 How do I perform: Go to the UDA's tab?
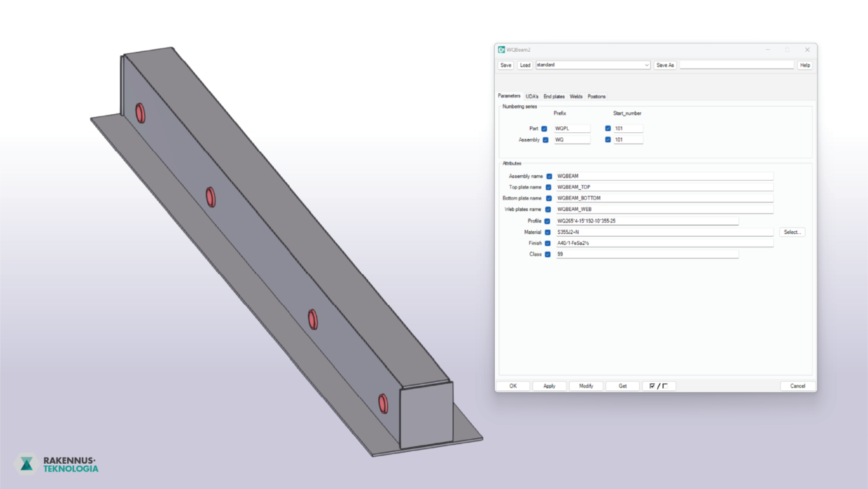(532, 97)
